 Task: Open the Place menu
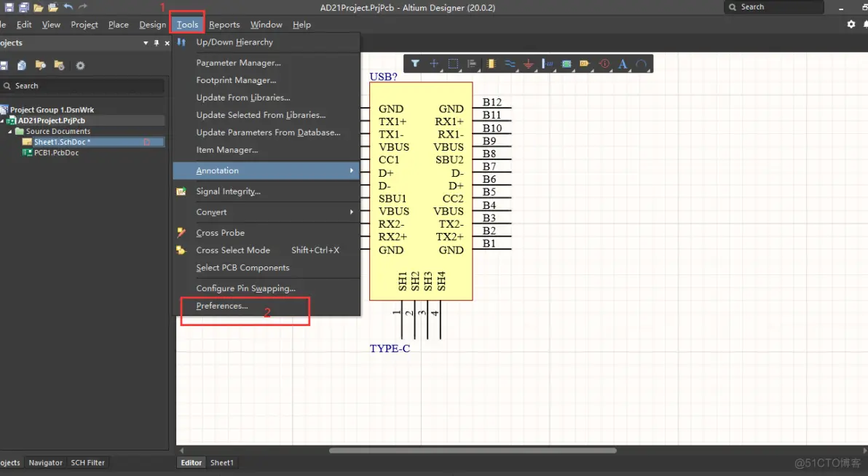pos(119,24)
